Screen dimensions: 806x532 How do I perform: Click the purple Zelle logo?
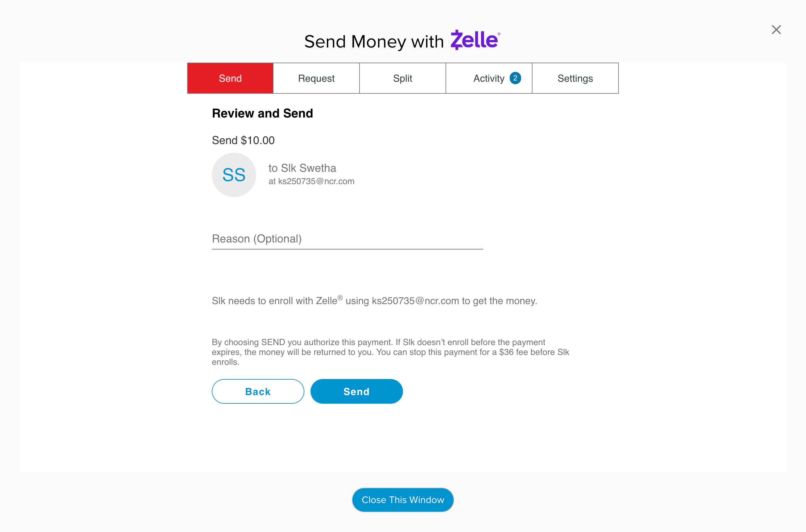(x=475, y=40)
